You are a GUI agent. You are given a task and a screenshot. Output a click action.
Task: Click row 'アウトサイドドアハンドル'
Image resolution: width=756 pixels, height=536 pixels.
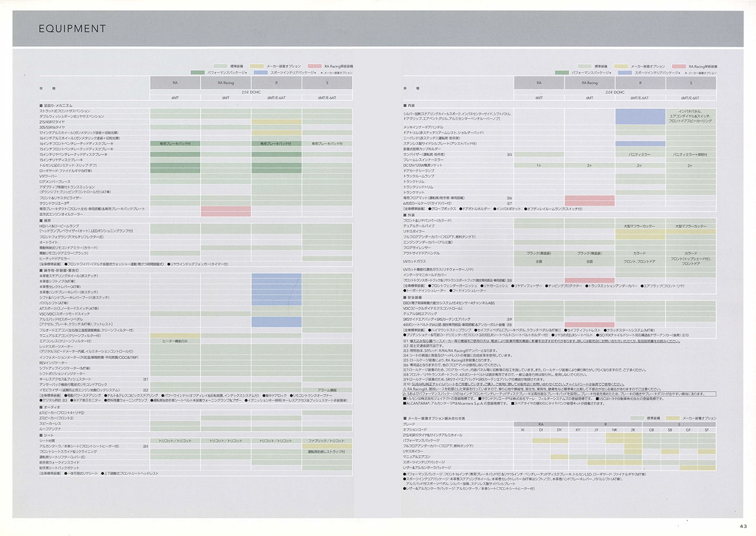[559, 253]
